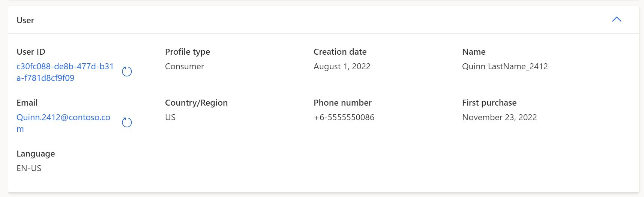Select the name Quinn LastName_2412
This screenshot has width=644, height=197.
click(505, 66)
